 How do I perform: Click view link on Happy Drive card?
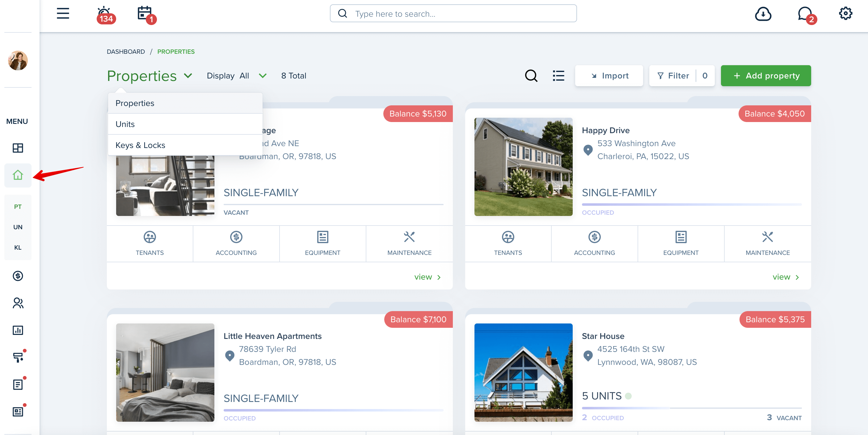coord(786,277)
